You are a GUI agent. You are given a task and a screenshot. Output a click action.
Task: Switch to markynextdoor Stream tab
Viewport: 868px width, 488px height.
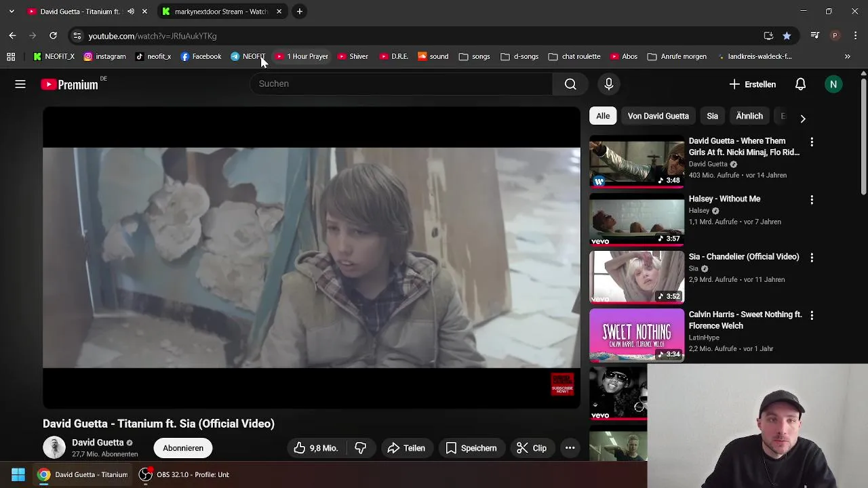(x=222, y=12)
